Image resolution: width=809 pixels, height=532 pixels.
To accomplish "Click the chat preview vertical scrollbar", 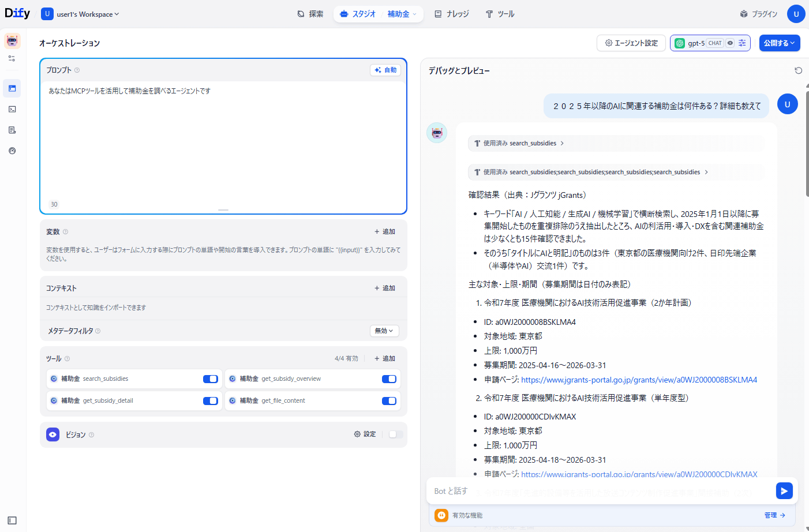I will [x=806, y=138].
